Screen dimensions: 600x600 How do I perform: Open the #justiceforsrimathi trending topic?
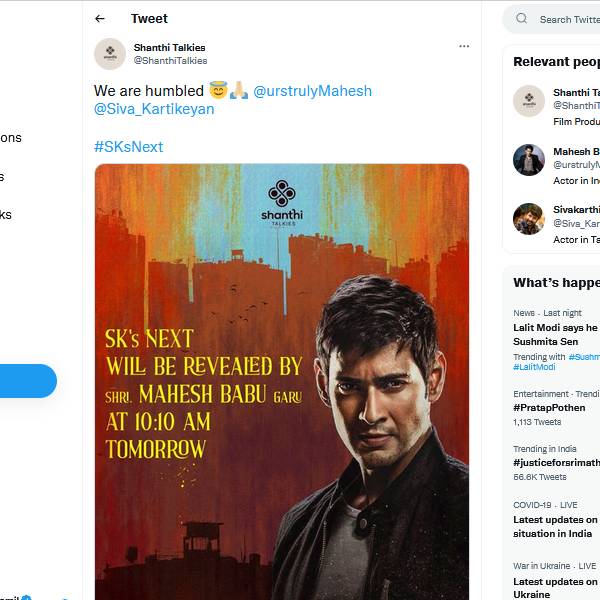[x=556, y=463]
